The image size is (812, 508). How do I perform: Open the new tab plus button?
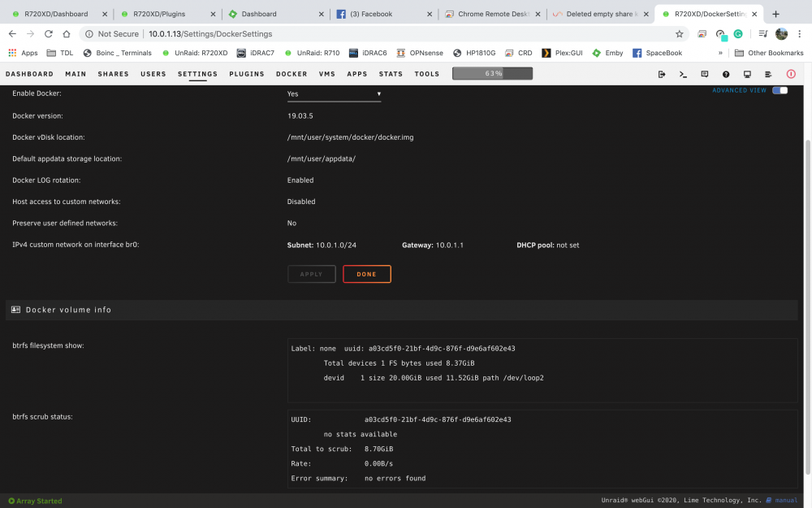click(x=775, y=14)
